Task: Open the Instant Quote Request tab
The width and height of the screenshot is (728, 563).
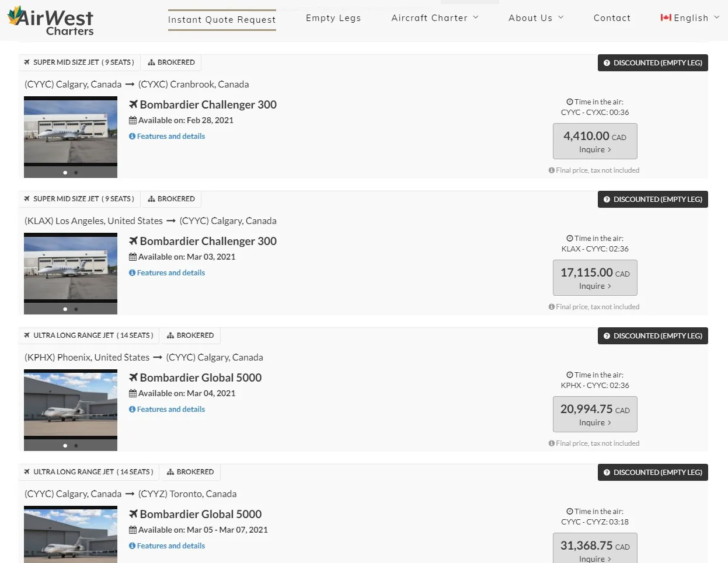Action: 222,20
